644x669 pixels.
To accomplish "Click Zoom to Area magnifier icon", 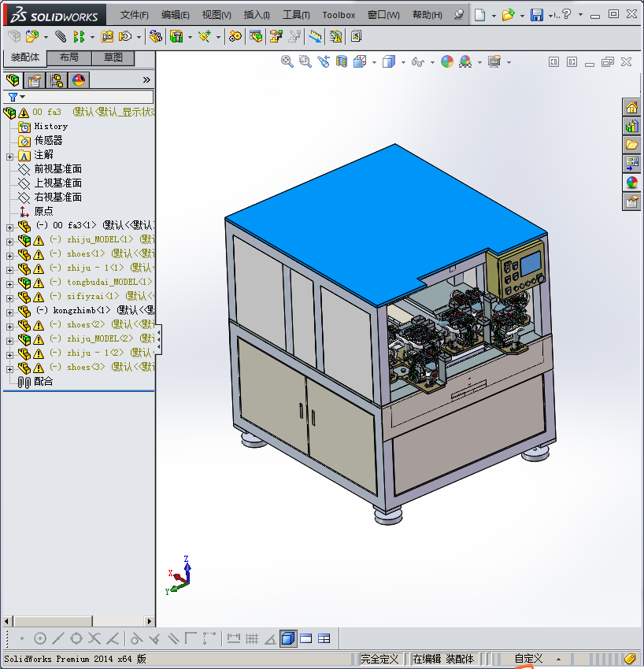I will (x=305, y=62).
